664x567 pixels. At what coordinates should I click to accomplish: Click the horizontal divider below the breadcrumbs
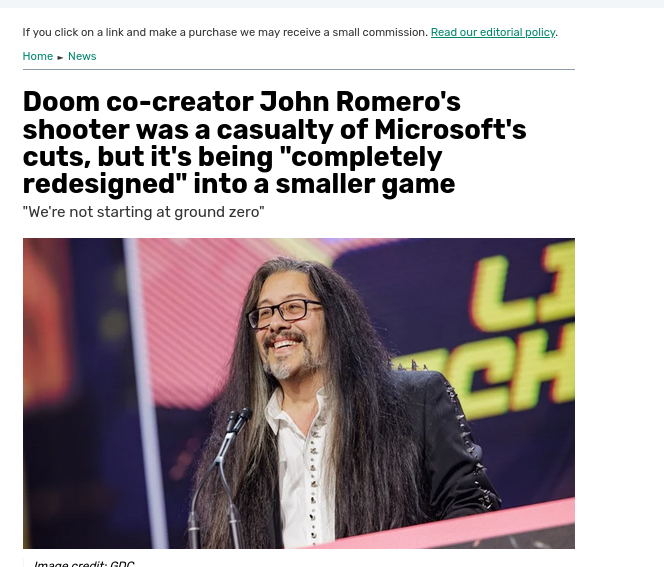(x=299, y=69)
